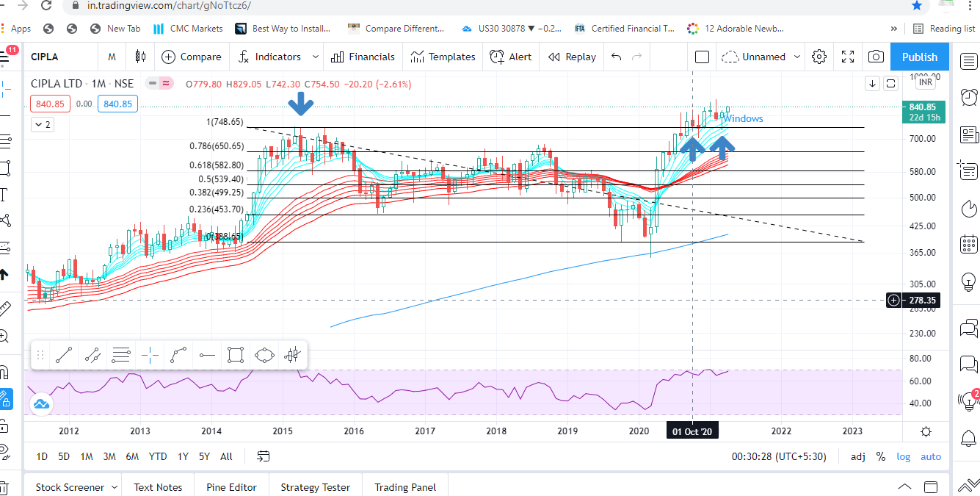Open the calendar panel in right sidebar

tap(968, 244)
